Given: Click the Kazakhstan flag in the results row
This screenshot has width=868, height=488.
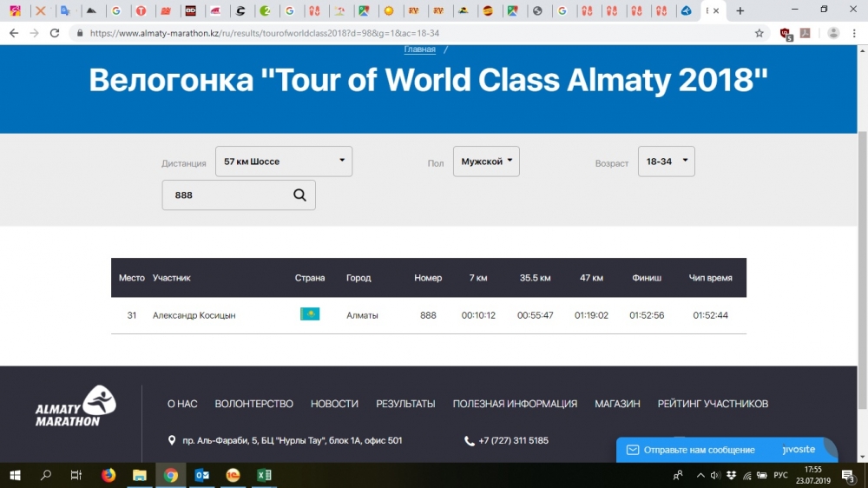Looking at the screenshot, I should (310, 315).
